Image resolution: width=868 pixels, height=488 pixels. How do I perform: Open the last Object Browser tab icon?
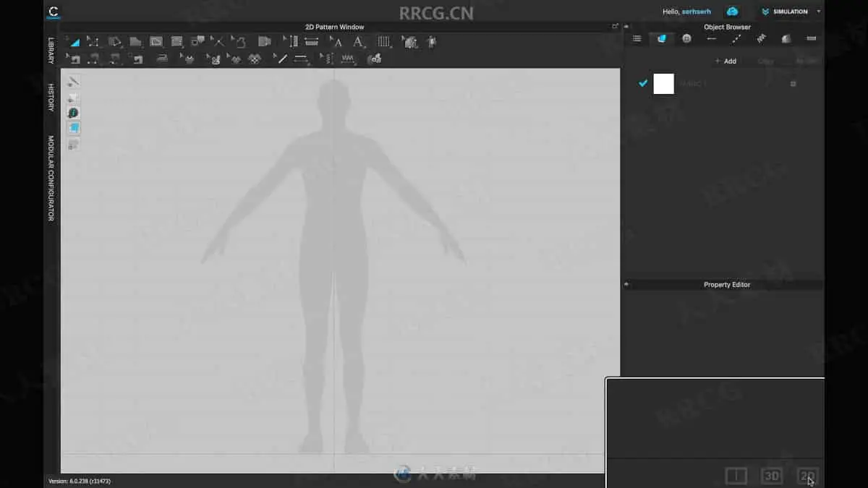[812, 38]
